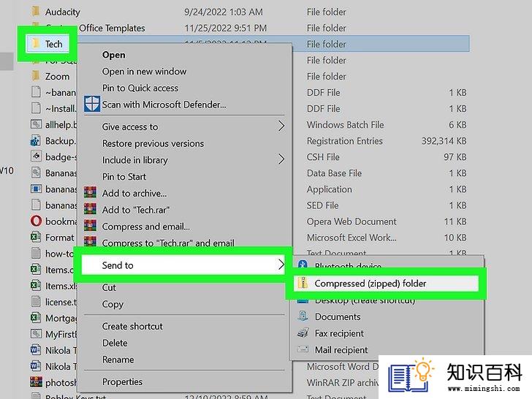Choose Create shortcut

pyautogui.click(x=132, y=326)
